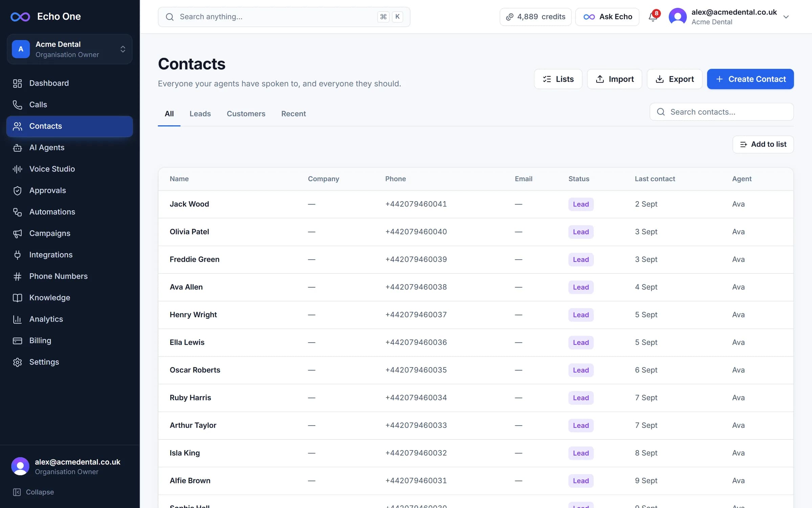Collapse the sidebar
Image resolution: width=812 pixels, height=508 pixels.
(x=33, y=492)
